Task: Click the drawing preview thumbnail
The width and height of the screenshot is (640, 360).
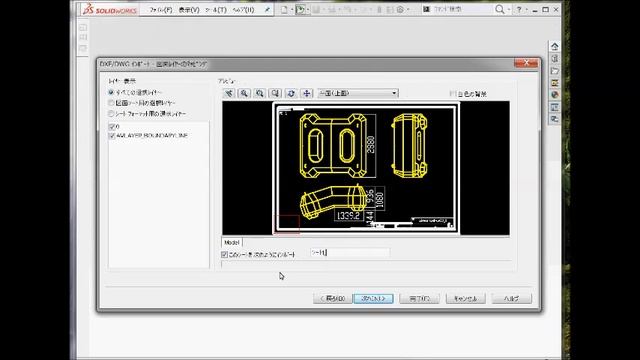Action: point(366,168)
